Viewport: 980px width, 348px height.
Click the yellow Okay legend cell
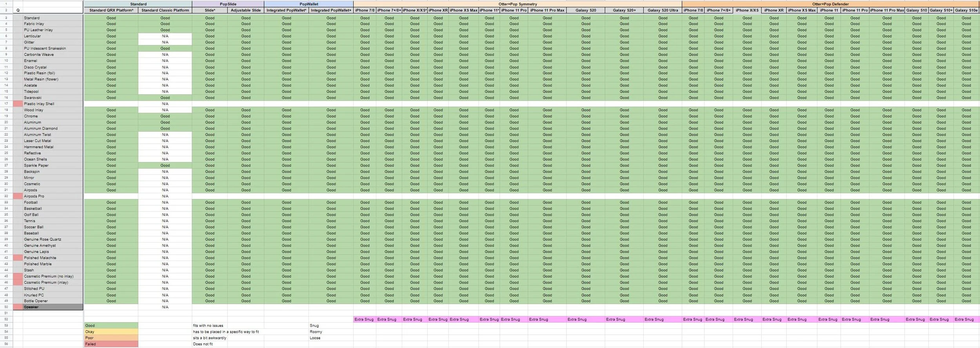(x=111, y=332)
